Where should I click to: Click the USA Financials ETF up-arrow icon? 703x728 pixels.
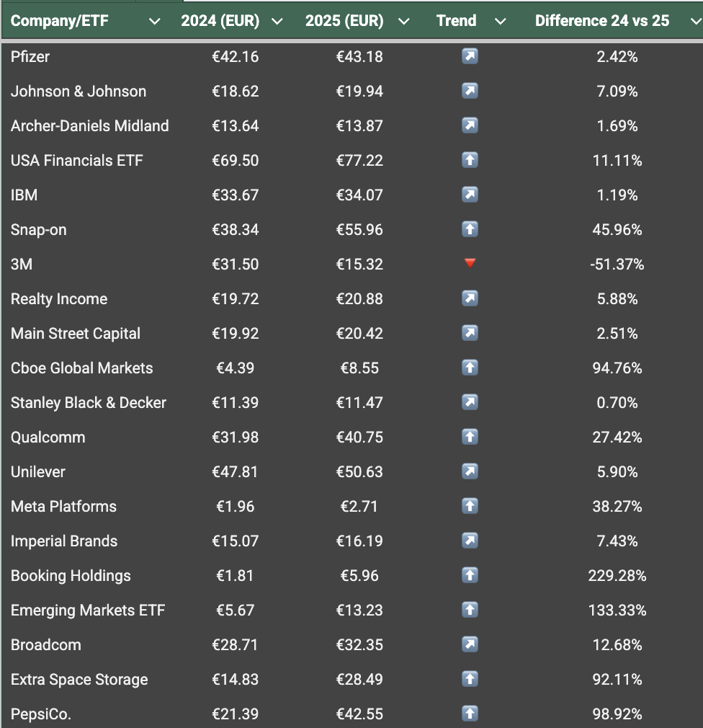(x=470, y=160)
